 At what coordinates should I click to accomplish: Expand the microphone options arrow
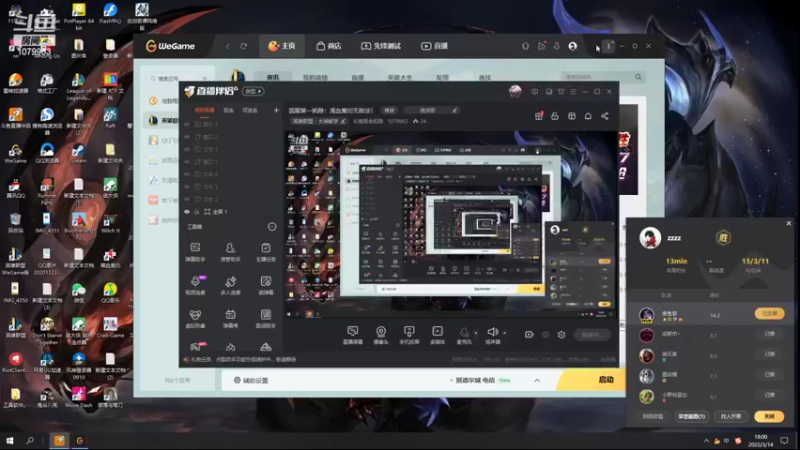click(x=476, y=333)
